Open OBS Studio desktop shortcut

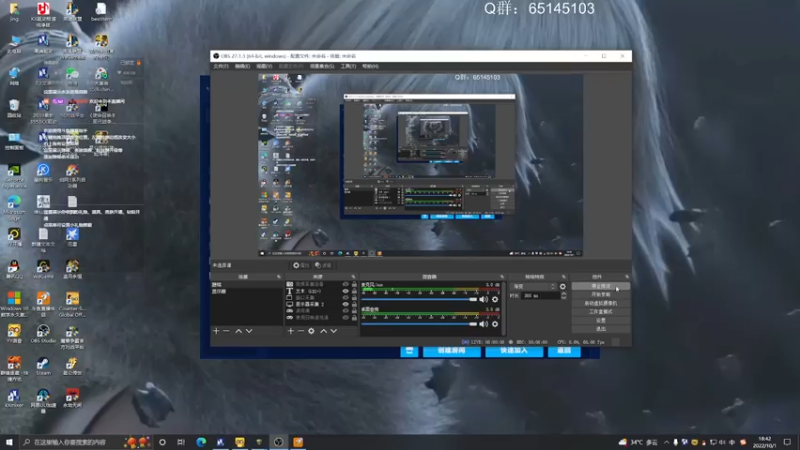(x=43, y=334)
